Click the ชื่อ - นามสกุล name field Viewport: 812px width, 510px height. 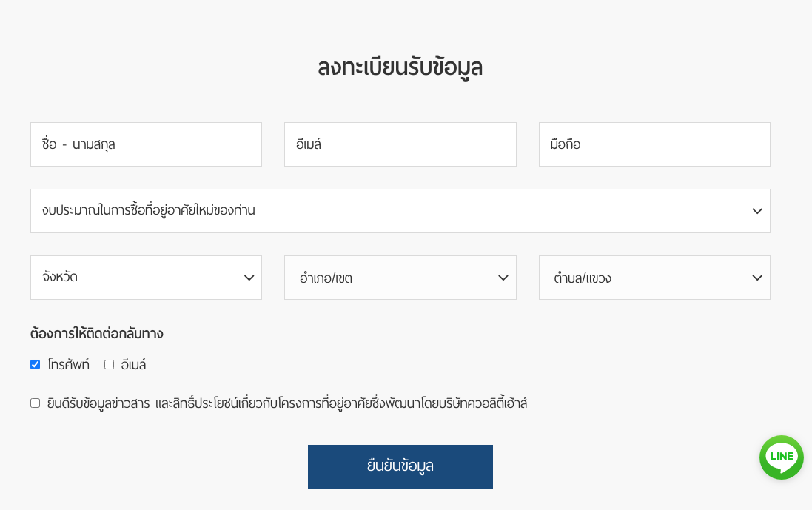[146, 144]
